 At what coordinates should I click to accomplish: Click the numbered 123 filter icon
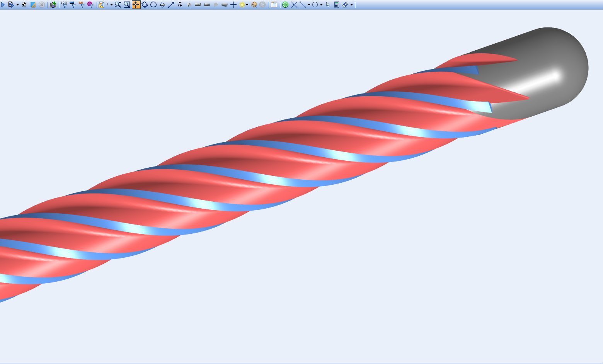click(64, 5)
